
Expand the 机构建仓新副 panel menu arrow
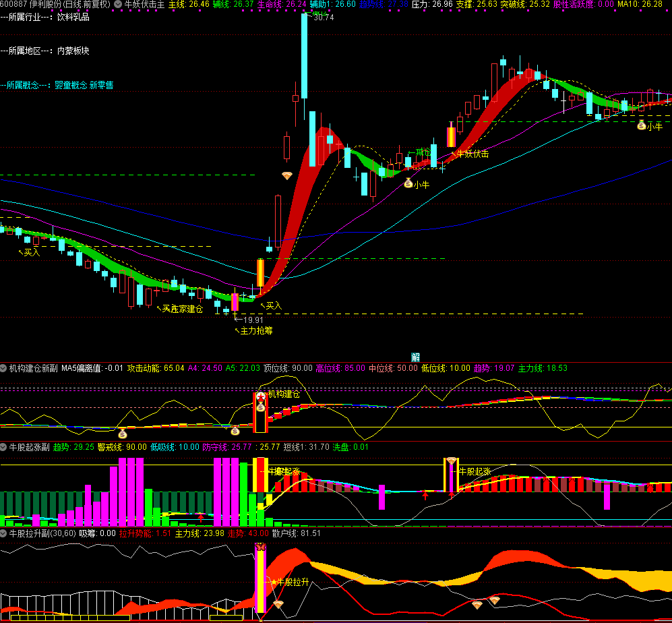click(x=4, y=369)
